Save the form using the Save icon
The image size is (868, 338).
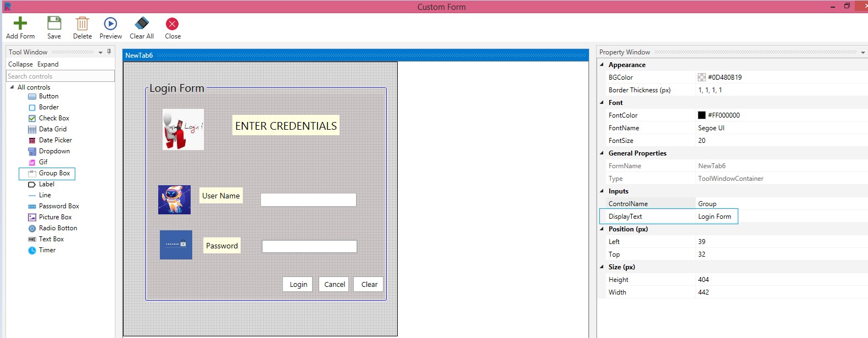[54, 24]
